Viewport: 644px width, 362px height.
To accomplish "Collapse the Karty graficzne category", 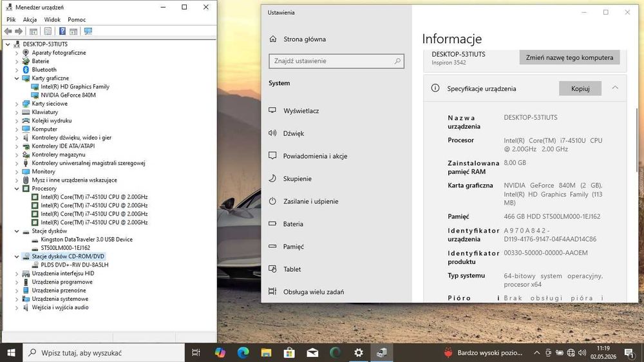I will [x=17, y=78].
